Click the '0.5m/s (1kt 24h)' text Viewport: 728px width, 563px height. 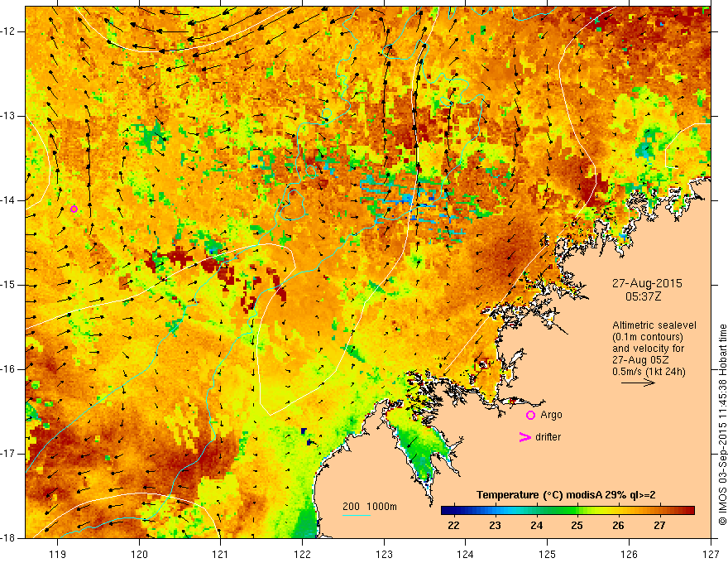(648, 372)
